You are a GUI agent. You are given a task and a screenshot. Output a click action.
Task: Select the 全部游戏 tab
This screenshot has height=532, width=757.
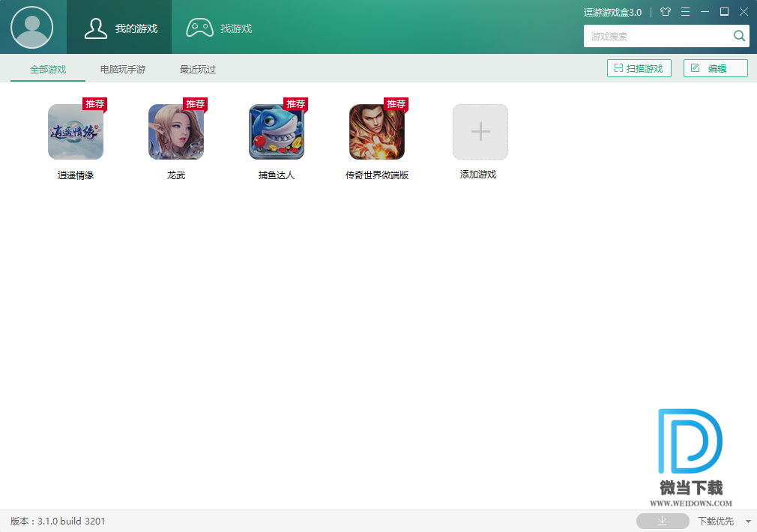pos(48,70)
